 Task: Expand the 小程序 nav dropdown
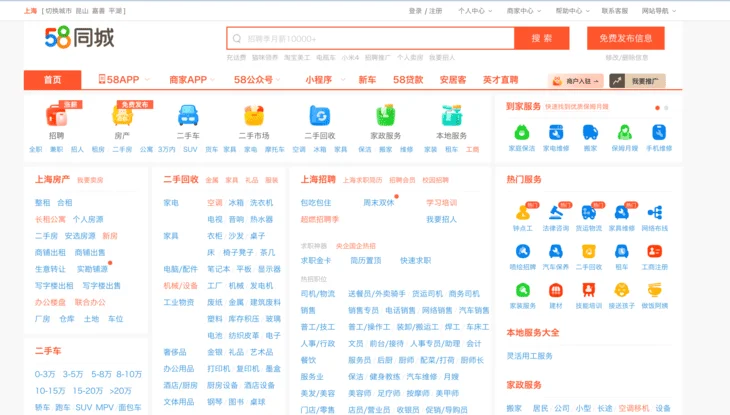coord(325,80)
